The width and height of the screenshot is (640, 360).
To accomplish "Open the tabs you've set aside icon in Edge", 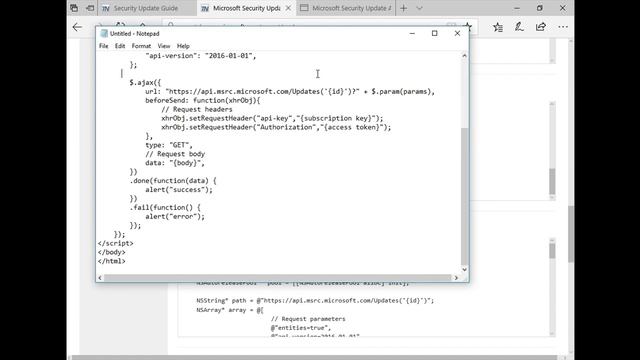I will coord(74,8).
